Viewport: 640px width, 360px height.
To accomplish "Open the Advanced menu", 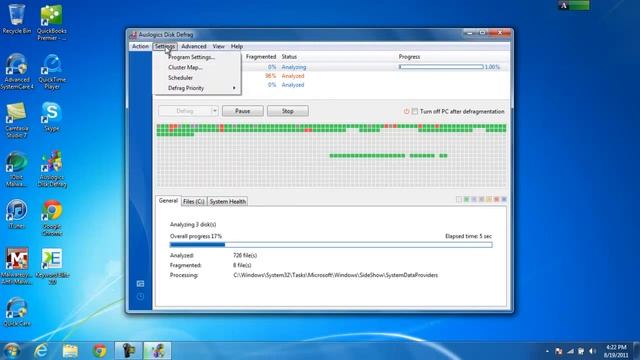I will [x=194, y=47].
